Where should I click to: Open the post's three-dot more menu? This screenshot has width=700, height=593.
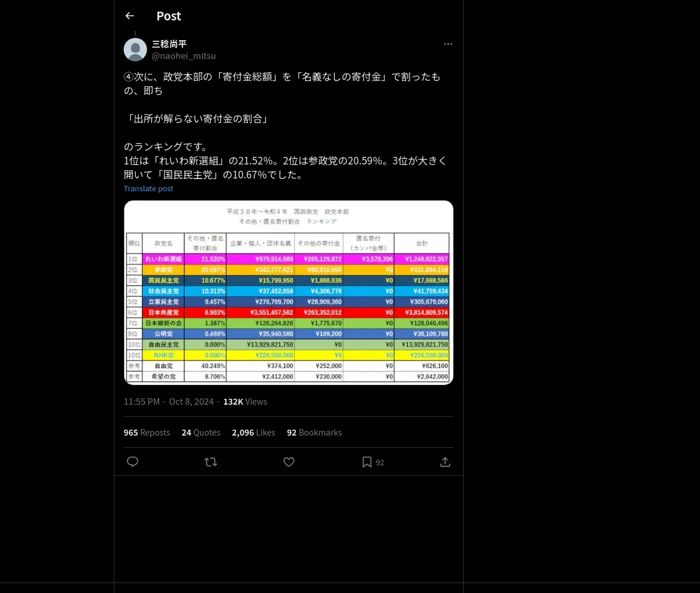coord(448,44)
